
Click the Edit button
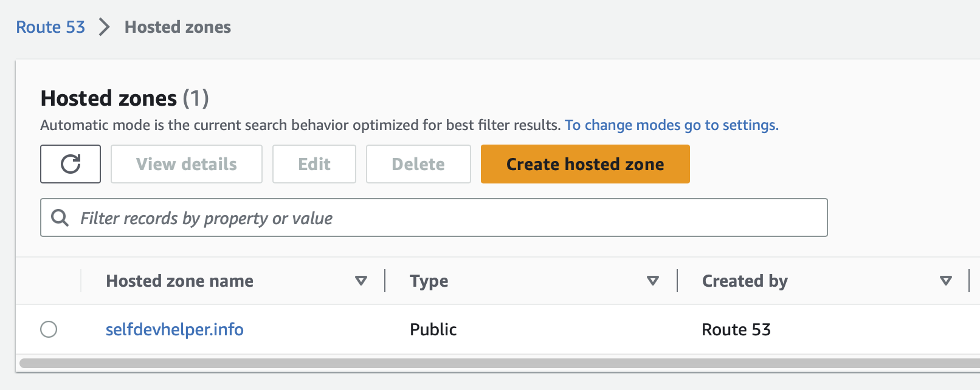(x=314, y=164)
